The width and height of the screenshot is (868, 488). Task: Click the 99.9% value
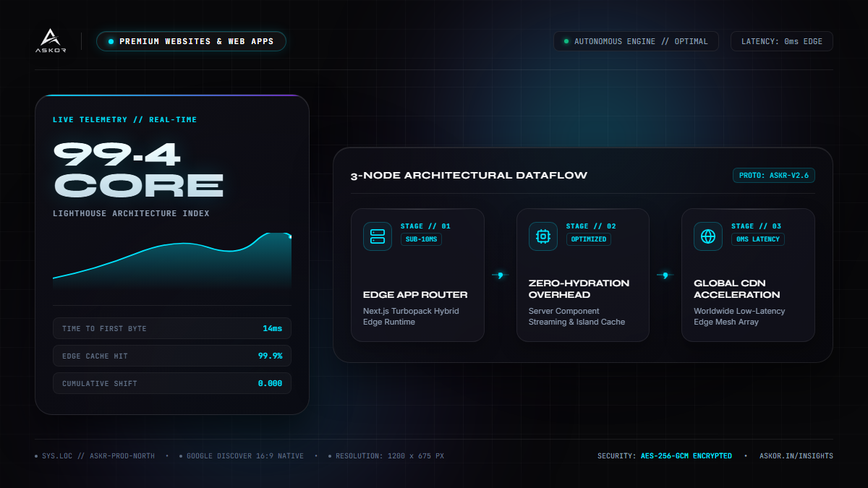(271, 356)
